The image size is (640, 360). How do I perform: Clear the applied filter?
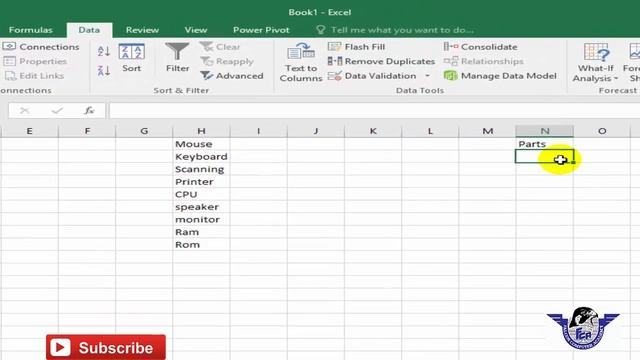point(220,47)
